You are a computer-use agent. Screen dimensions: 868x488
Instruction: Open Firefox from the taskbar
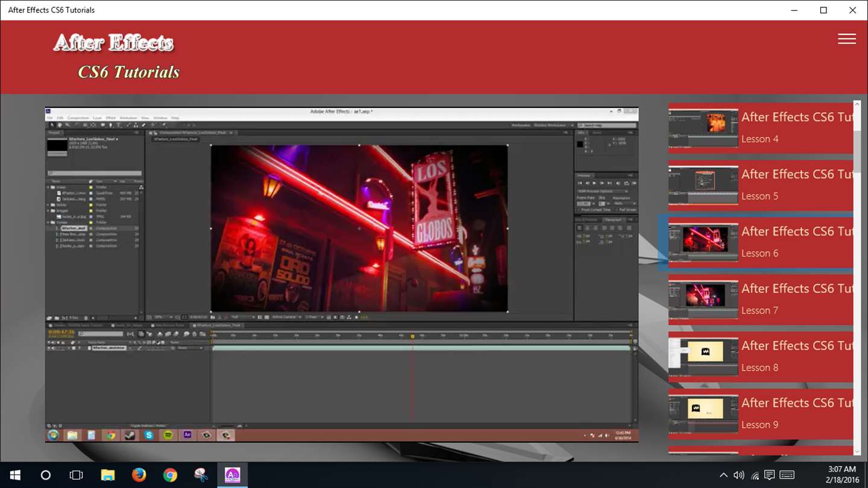[x=139, y=475]
